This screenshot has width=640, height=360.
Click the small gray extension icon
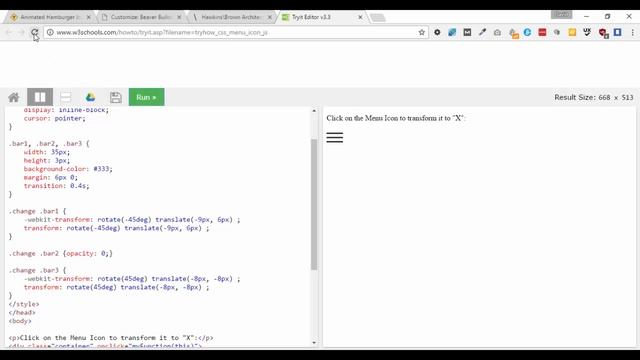(x=557, y=32)
